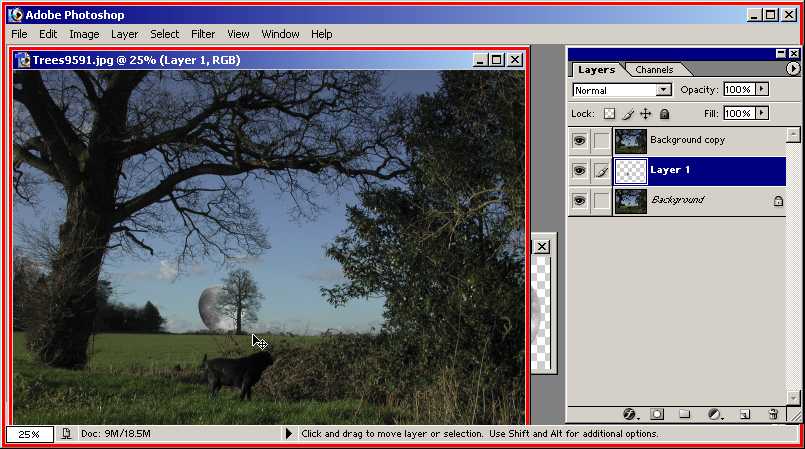Viewport: 805px width, 449px height.
Task: Select the Background layer
Action: (700, 201)
